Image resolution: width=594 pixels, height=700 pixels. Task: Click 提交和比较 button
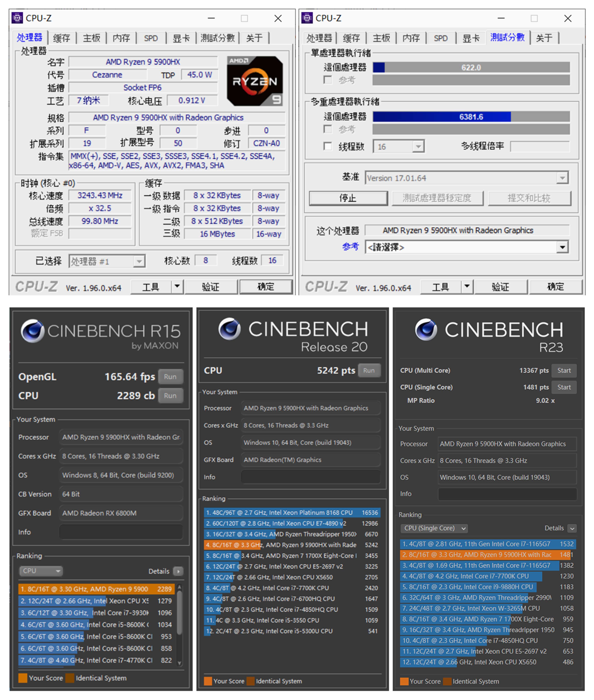529,198
